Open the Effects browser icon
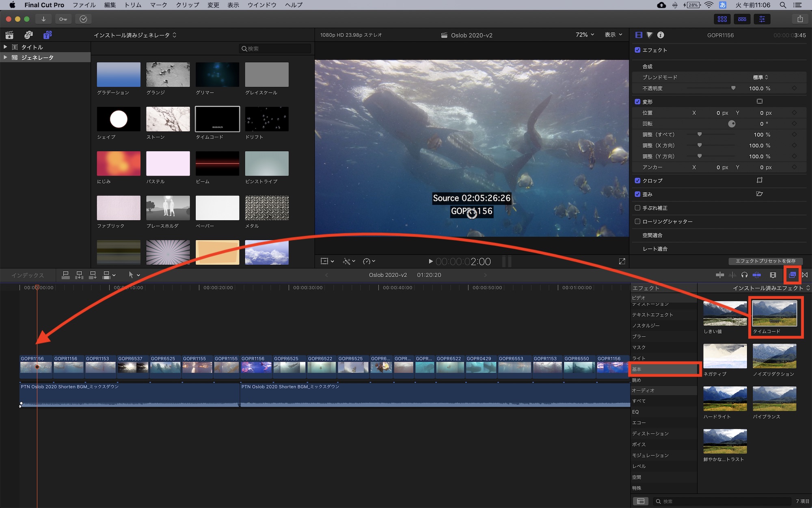The width and height of the screenshot is (812, 508). 792,275
